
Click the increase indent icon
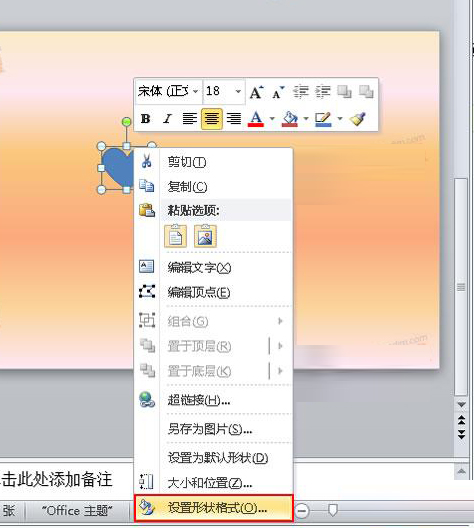coord(323,92)
